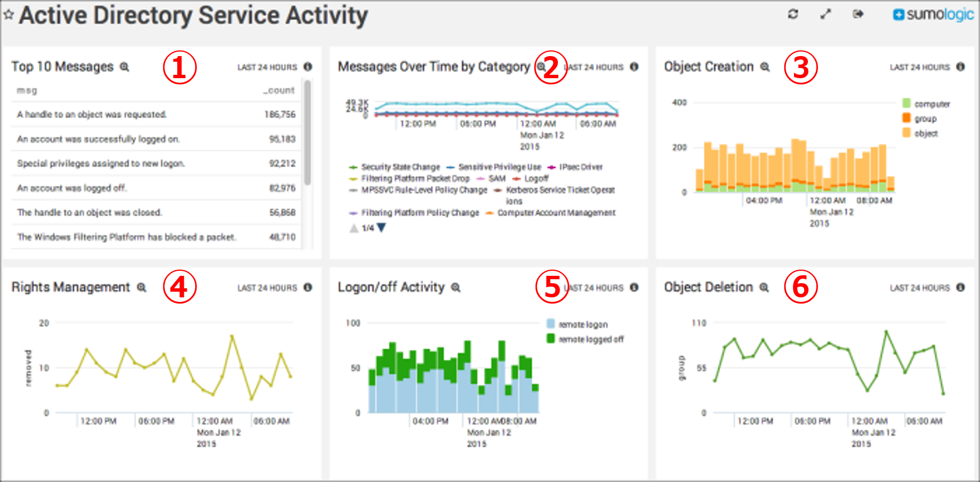980x482 pixels.
Task: Toggle Security State Change legend entry
Action: (x=394, y=167)
